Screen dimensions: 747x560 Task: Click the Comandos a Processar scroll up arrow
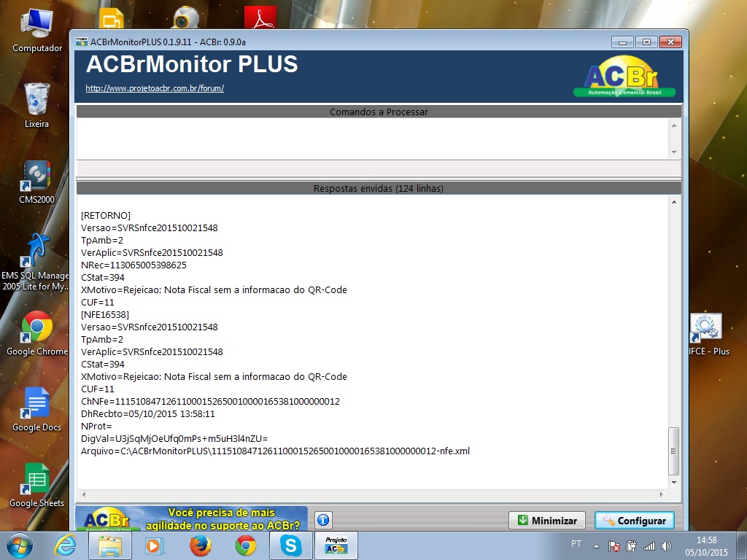[673, 125]
